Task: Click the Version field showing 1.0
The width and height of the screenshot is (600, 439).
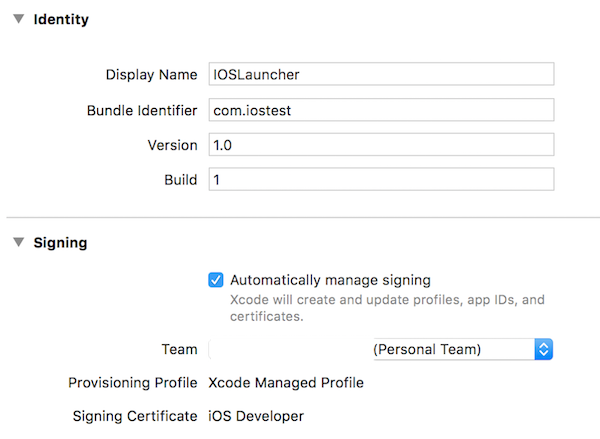Action: [x=381, y=145]
